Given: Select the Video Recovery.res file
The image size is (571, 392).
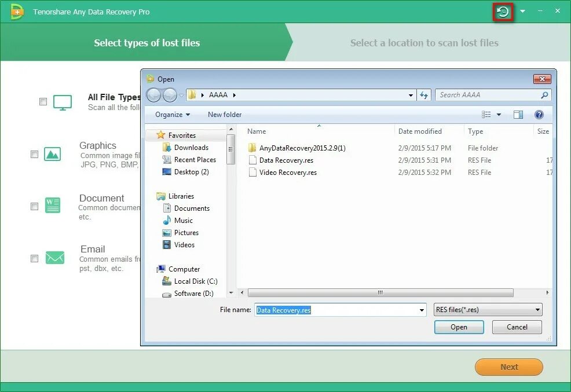Looking at the screenshot, I should pos(288,172).
